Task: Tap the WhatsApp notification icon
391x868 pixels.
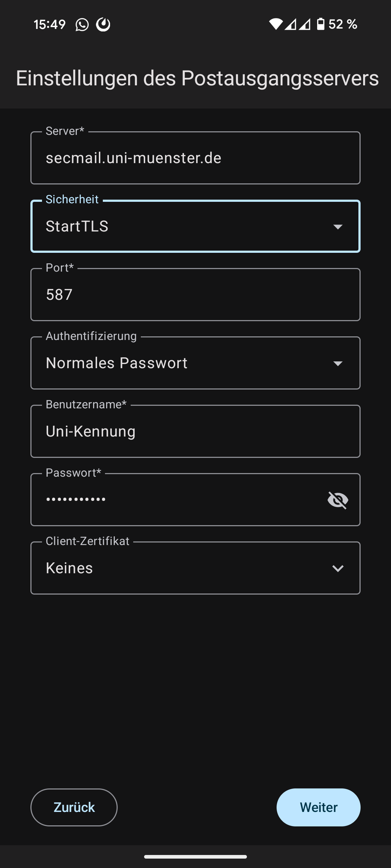Action: point(82,25)
